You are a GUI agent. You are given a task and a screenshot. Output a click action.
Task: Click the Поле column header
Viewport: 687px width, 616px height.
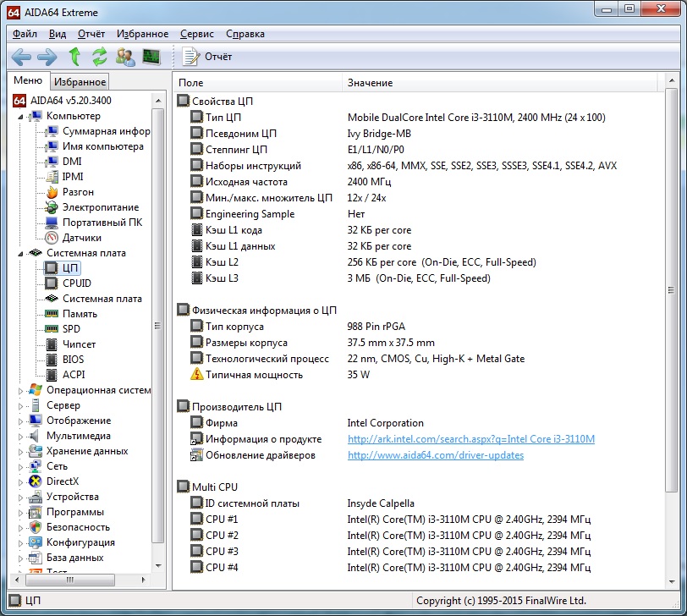point(257,83)
